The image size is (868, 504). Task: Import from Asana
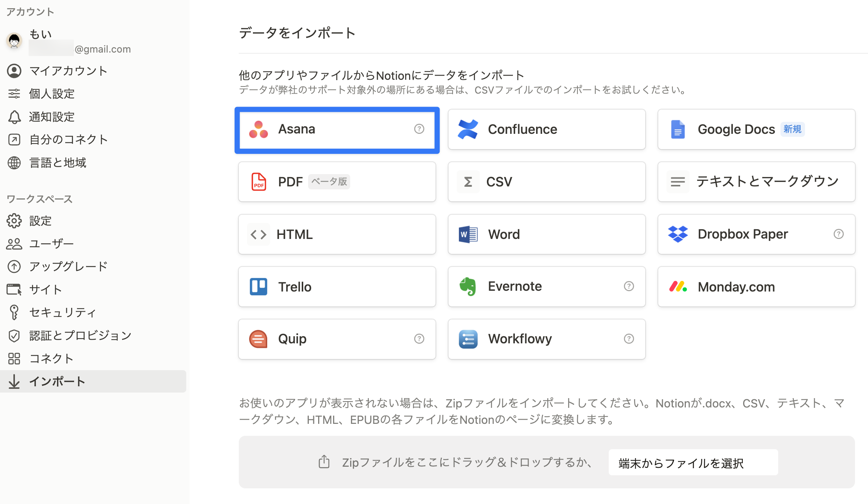(337, 129)
